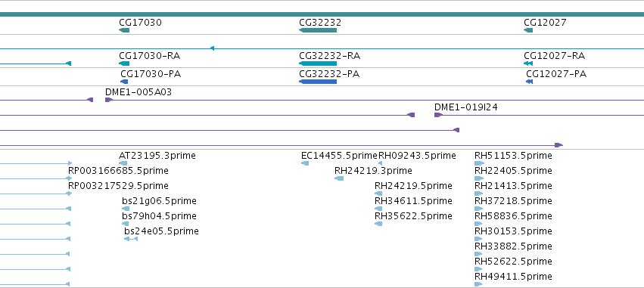Select the bs21g06.5prime EST glyph
This screenshot has height=288, width=644.
pos(126,209)
